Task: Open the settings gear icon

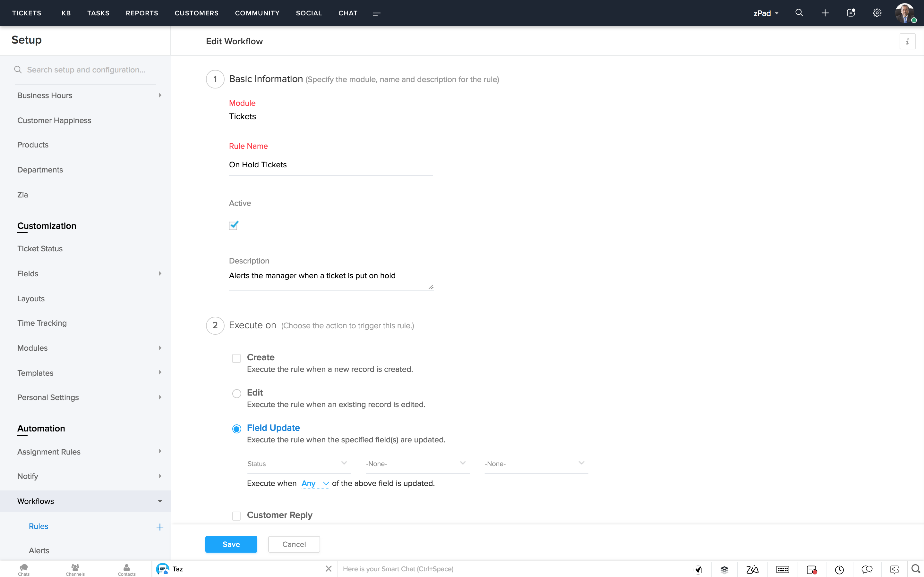Action: point(877,13)
